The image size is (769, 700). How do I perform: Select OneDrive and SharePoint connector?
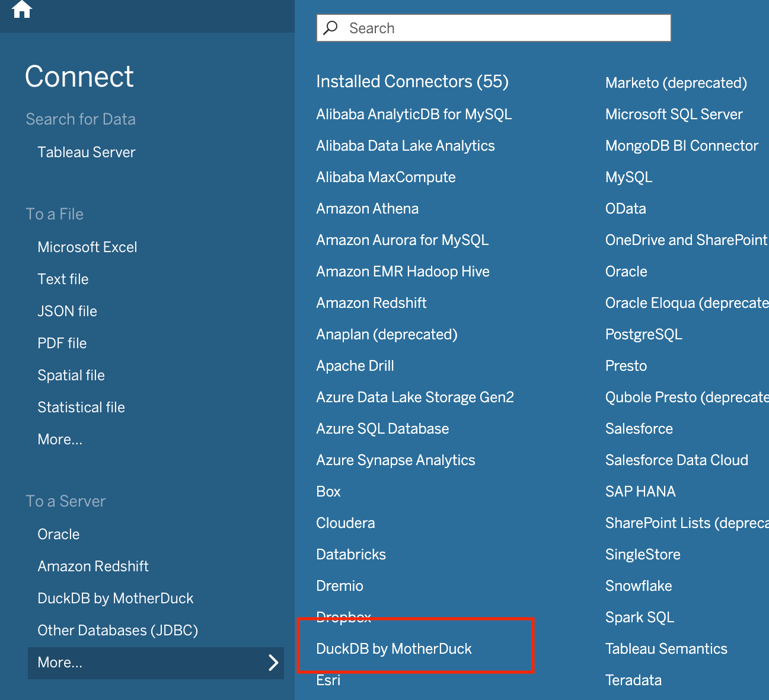687,240
